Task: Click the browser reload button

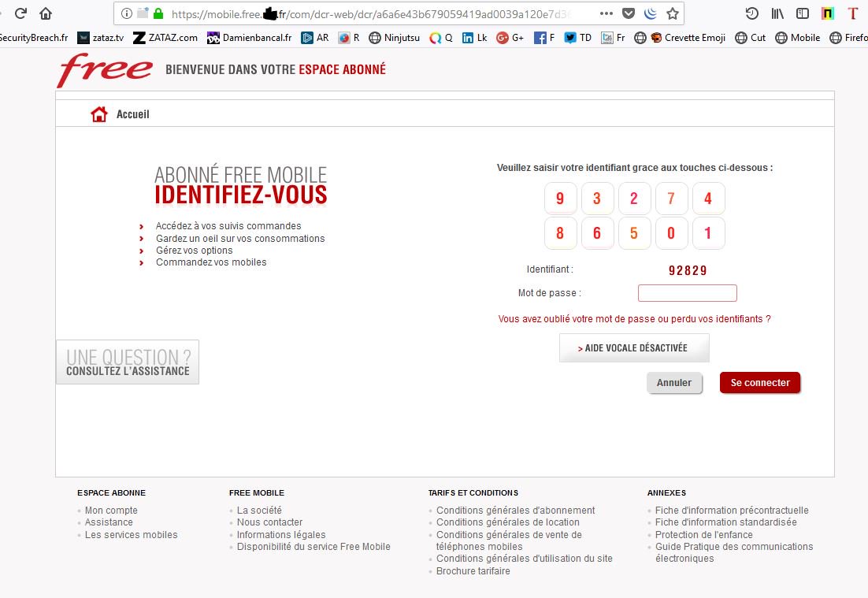Action: [x=21, y=13]
